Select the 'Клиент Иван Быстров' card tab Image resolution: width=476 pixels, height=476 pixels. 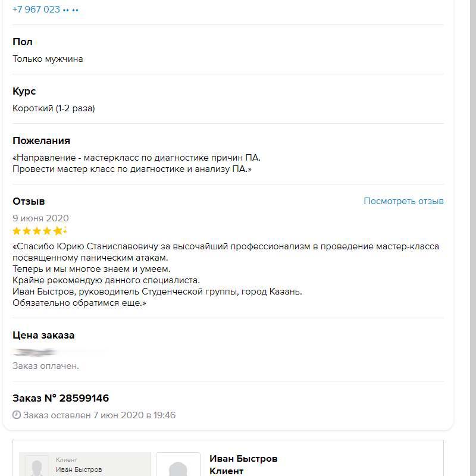click(x=84, y=465)
